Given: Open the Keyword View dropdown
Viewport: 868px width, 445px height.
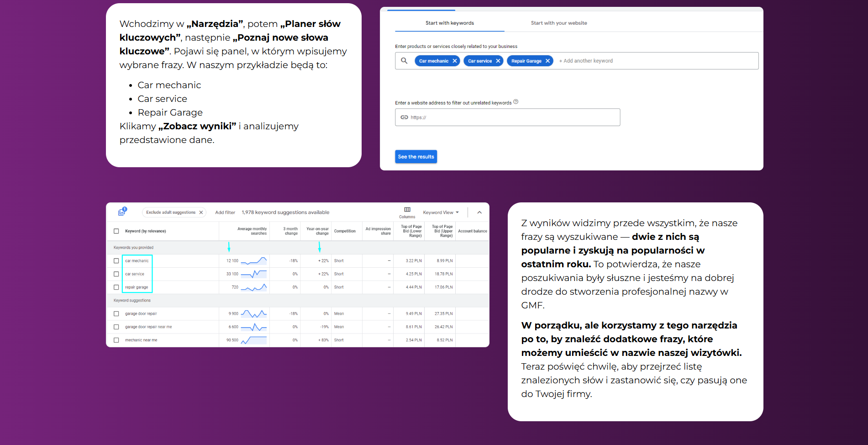Looking at the screenshot, I should coord(441,212).
